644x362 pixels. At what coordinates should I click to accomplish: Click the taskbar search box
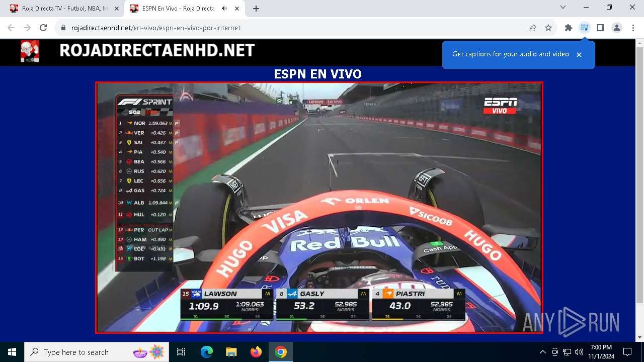(96, 352)
